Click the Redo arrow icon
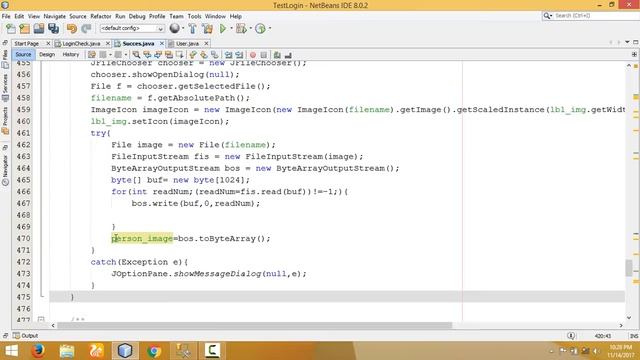Screen dimensions: 640x360 coord(86,29)
